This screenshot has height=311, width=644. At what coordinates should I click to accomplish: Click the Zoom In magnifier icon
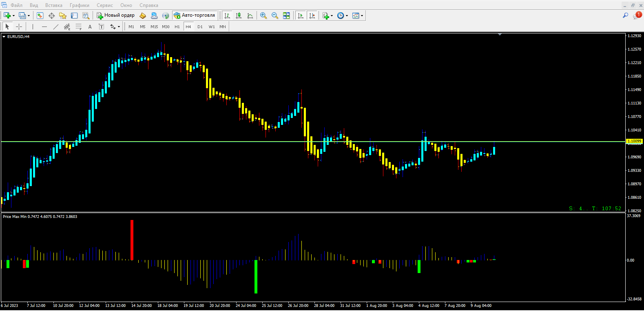tap(263, 16)
